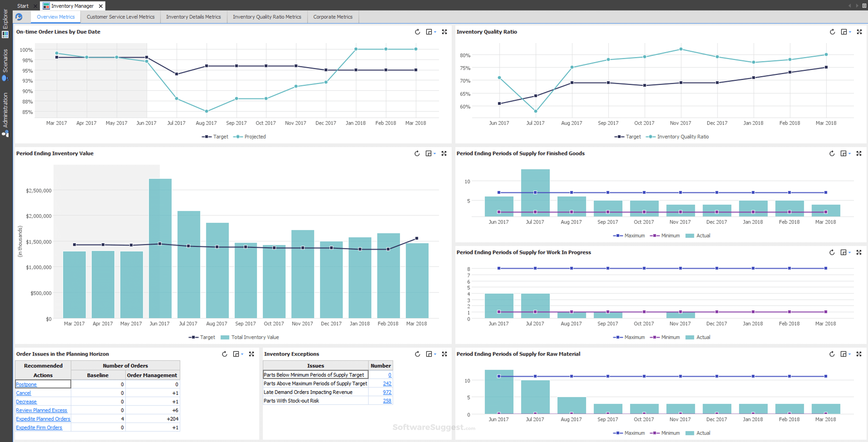Open the Corporate Metrics tab

333,17
